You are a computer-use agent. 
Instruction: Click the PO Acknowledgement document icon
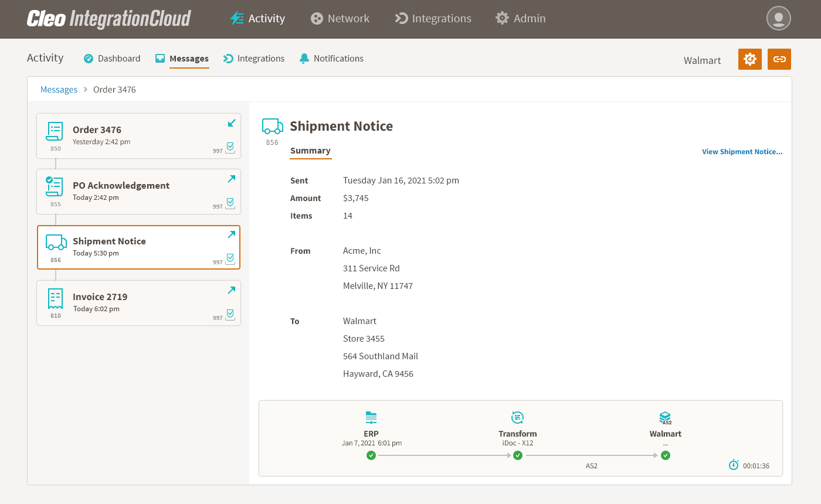(55, 187)
